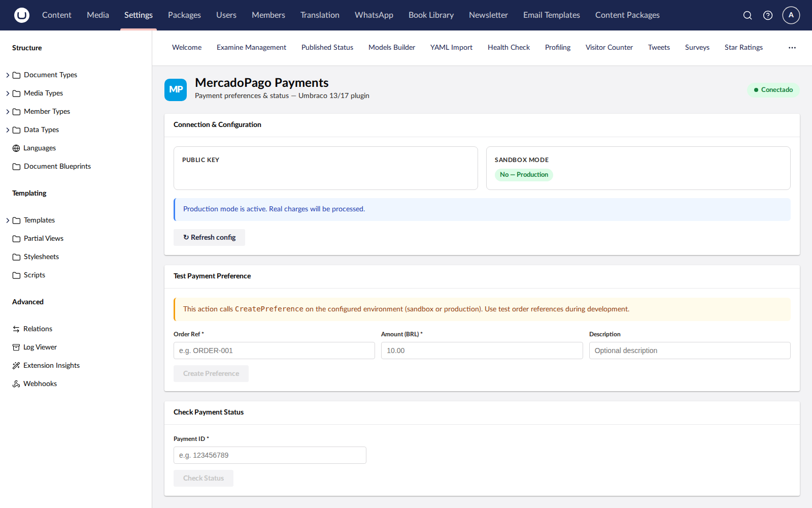This screenshot has width=812, height=508.
Task: Open the Content Packages section
Action: tap(627, 15)
